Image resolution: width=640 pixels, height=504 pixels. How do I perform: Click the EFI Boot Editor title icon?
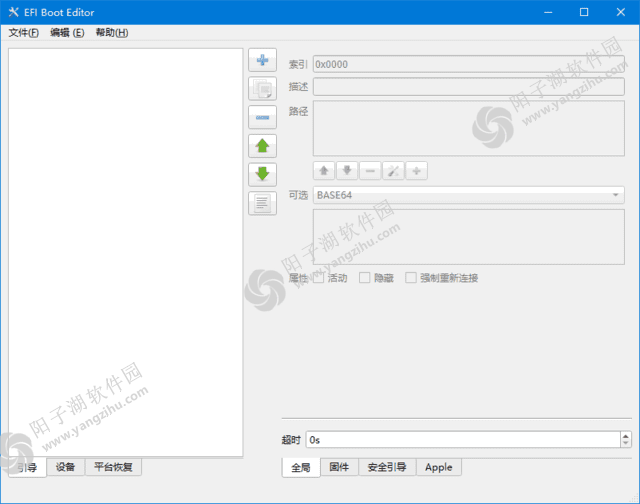(13, 12)
